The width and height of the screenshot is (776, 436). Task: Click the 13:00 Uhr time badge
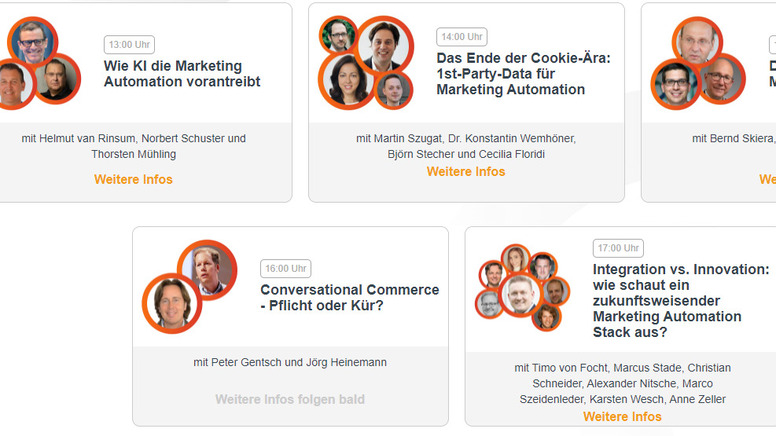(x=128, y=45)
